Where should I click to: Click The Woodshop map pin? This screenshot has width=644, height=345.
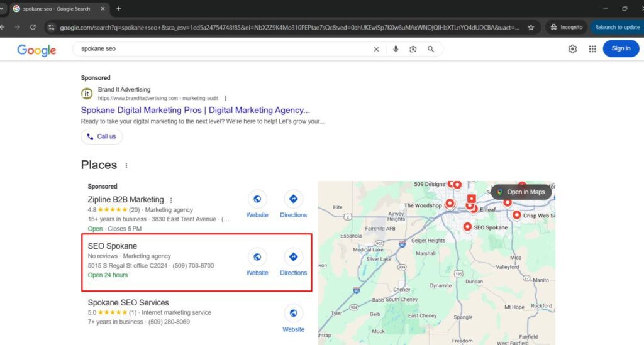[x=450, y=203]
